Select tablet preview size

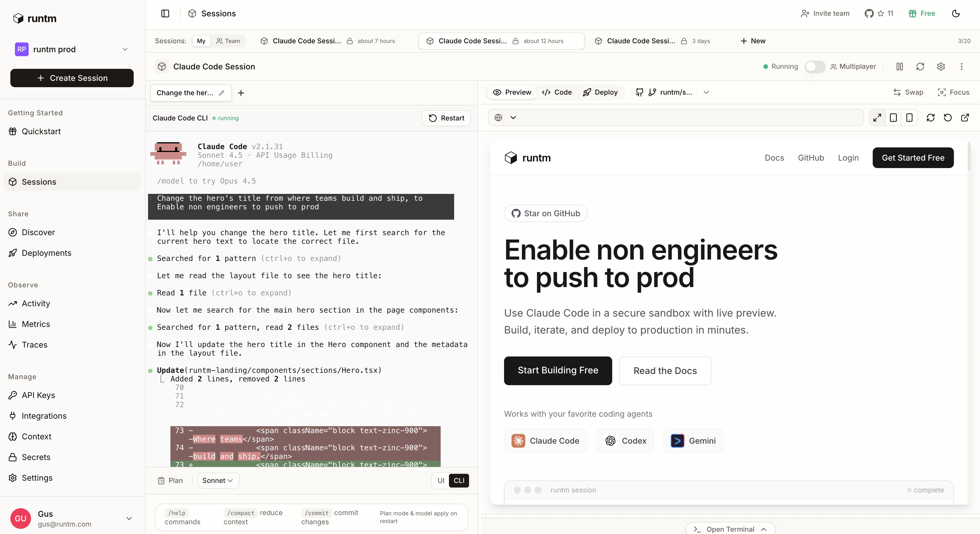[894, 118]
